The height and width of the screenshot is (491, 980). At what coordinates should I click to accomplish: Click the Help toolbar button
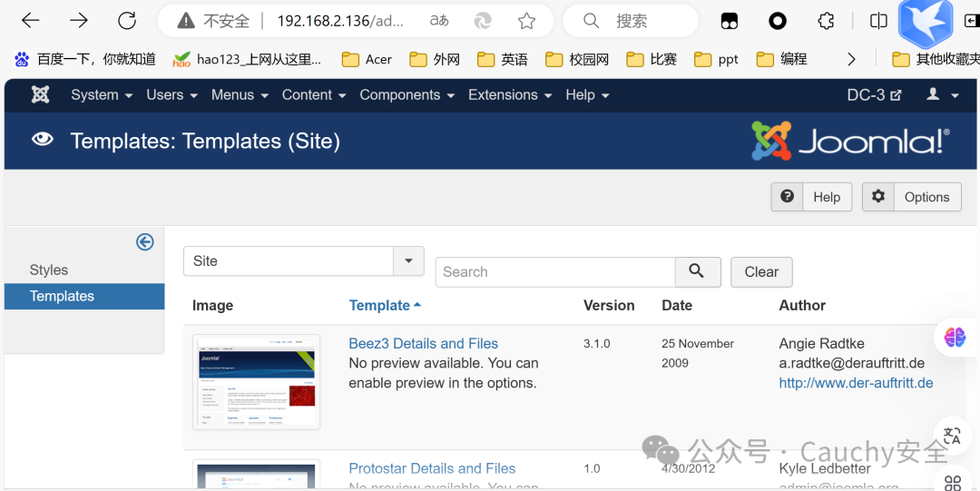(811, 197)
